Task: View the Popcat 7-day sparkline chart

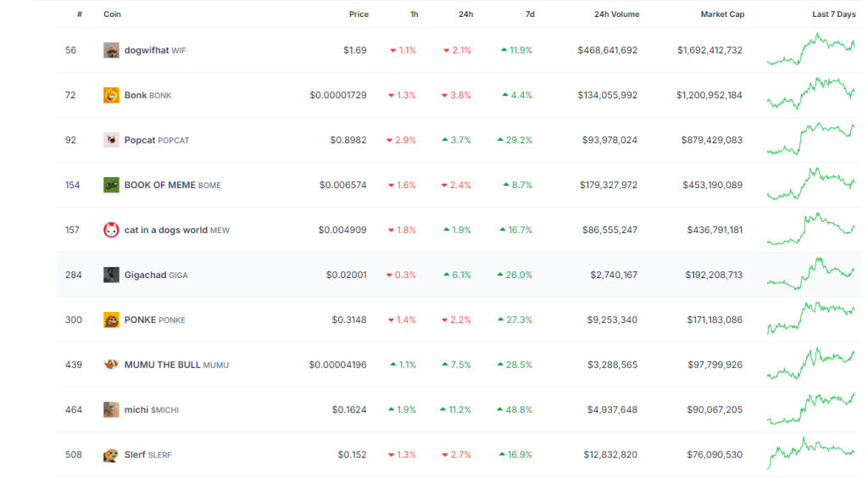Action: tap(810, 139)
